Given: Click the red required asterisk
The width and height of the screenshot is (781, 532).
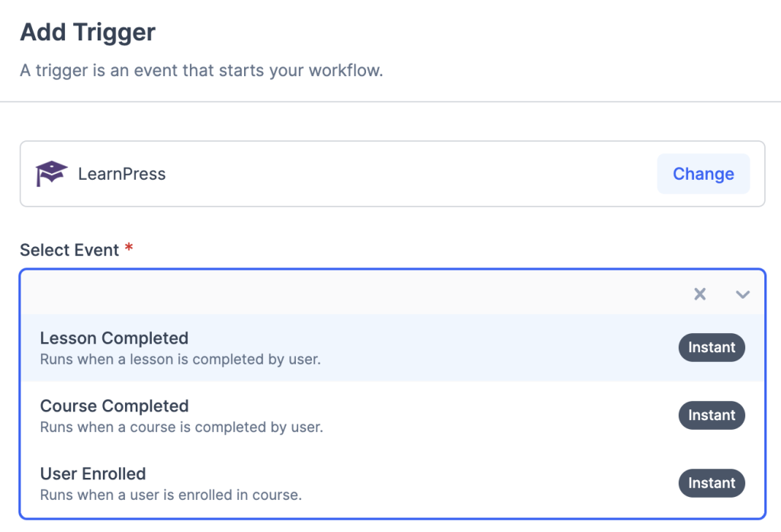Looking at the screenshot, I should tap(129, 248).
